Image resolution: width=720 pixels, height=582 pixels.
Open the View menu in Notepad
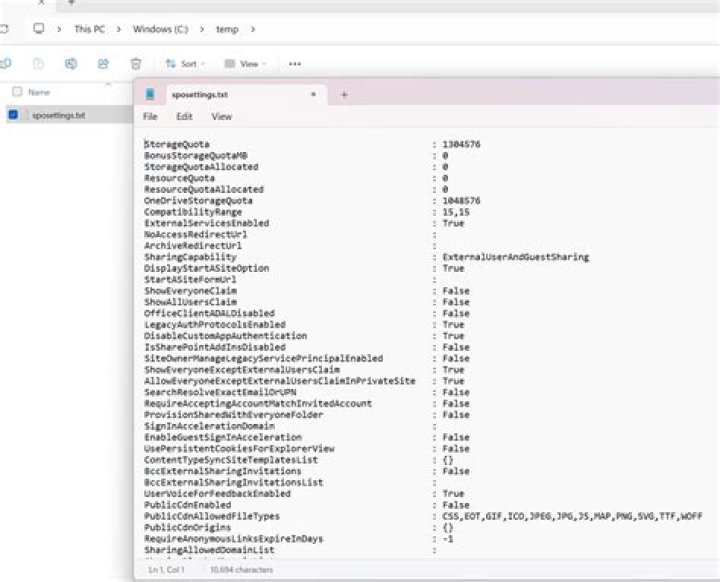click(x=222, y=116)
